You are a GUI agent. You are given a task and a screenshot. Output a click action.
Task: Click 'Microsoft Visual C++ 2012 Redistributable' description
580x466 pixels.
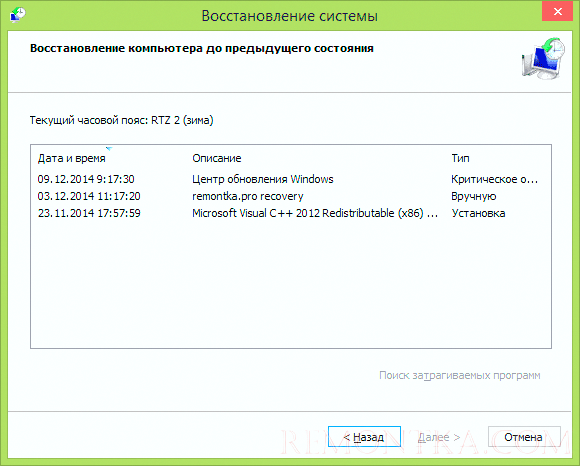point(315,213)
